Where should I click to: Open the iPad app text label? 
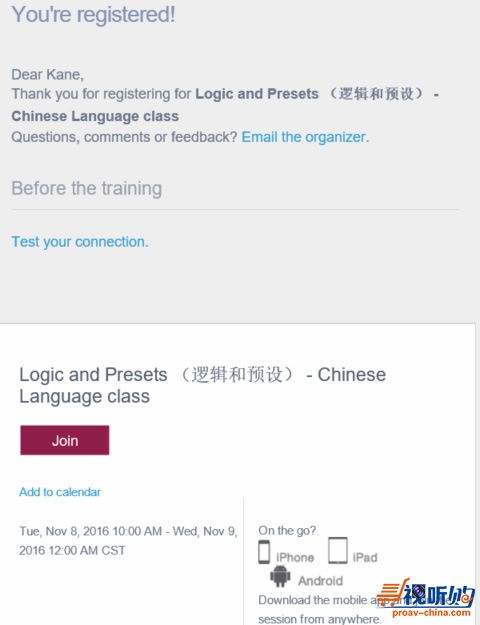pos(365,557)
